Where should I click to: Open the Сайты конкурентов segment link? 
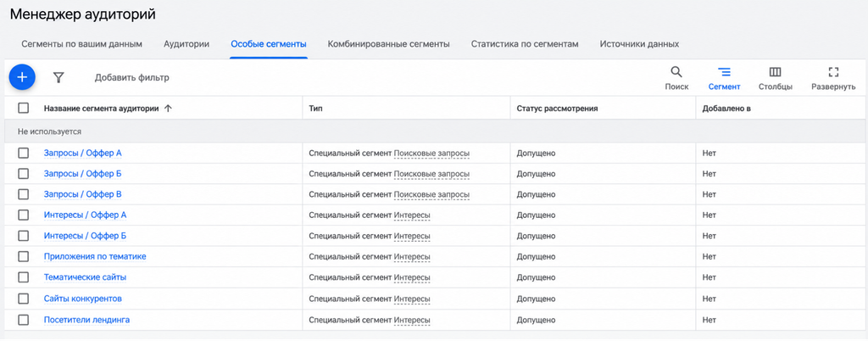tap(83, 299)
